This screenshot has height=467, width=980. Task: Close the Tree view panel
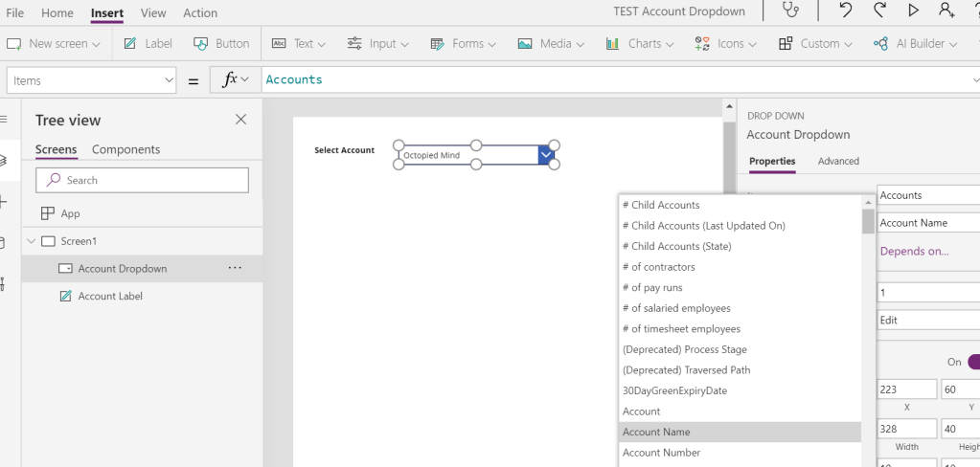tap(240, 120)
